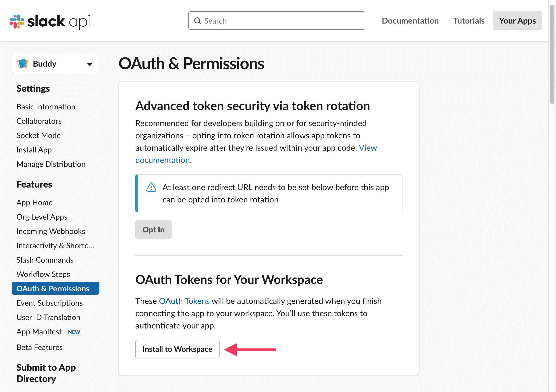This screenshot has height=392, width=556.
Task: Select the Basic Information settings item
Action: 46,107
